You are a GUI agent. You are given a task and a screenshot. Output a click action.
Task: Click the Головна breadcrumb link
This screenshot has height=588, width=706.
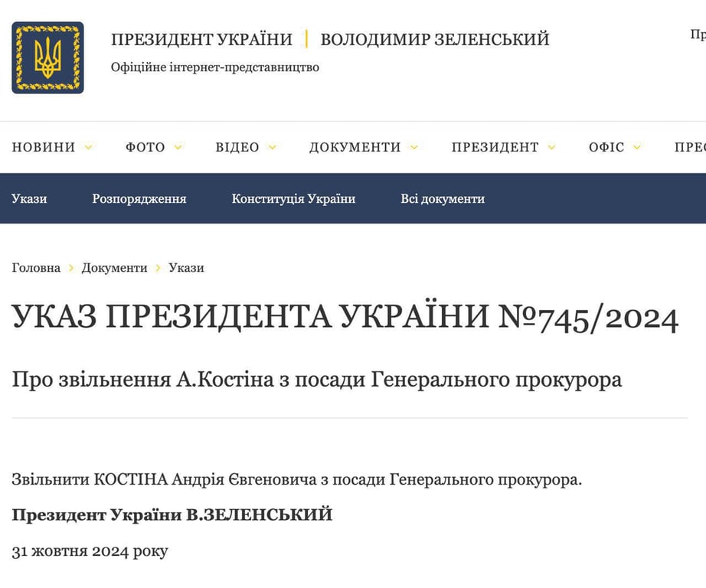click(36, 268)
